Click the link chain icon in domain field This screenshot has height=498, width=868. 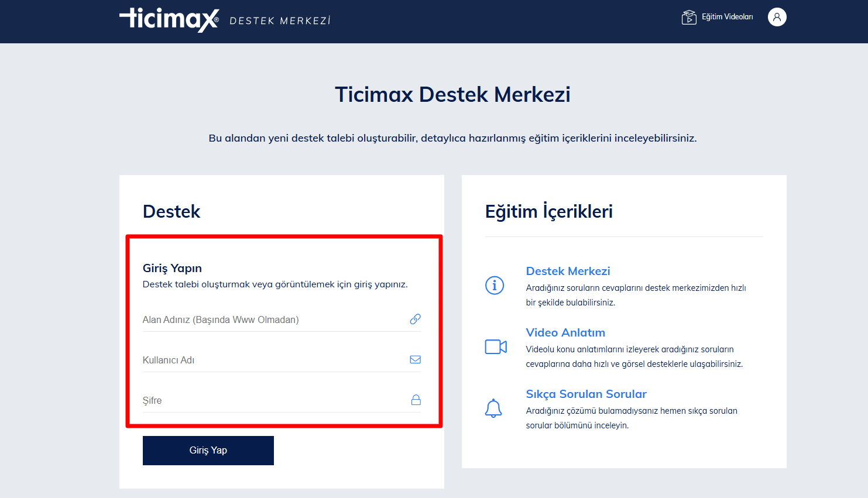pos(415,319)
